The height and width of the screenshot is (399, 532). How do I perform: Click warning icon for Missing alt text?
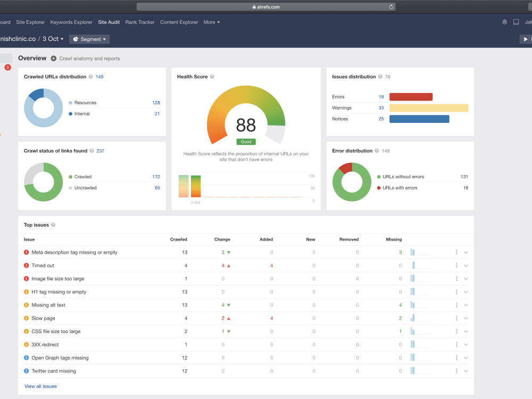(x=27, y=305)
